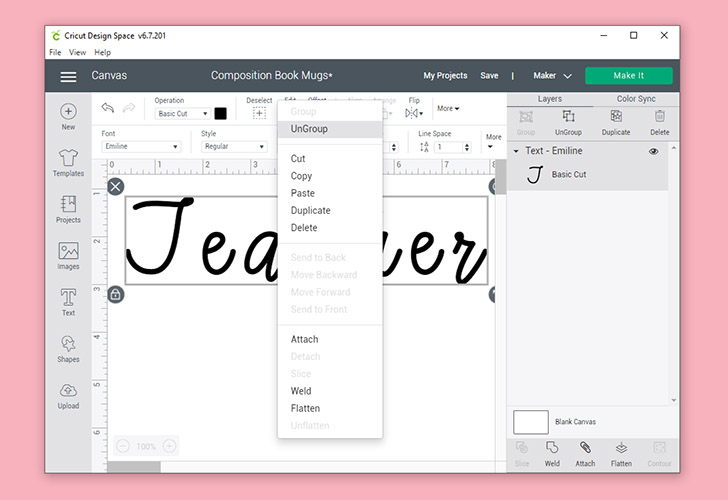Click the 100% zoom level text
The width and height of the screenshot is (728, 500).
pyautogui.click(x=146, y=447)
